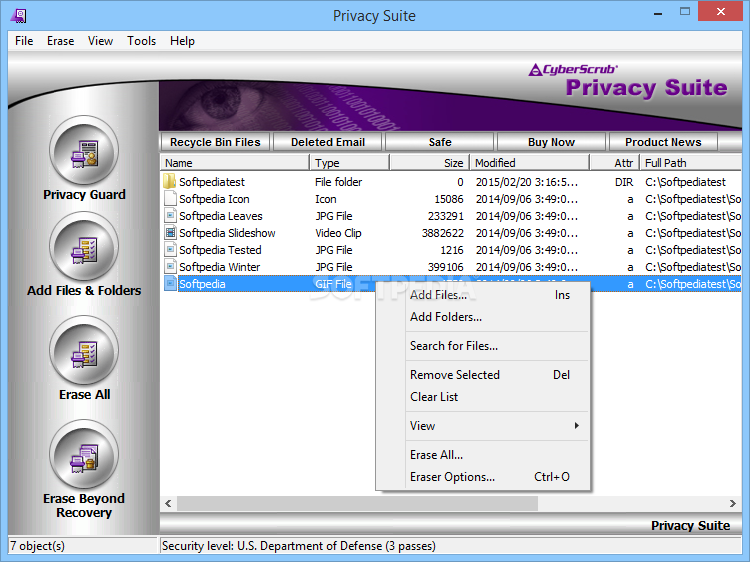The image size is (750, 562).
Task: Click the size value 3882622
Action: pos(442,233)
